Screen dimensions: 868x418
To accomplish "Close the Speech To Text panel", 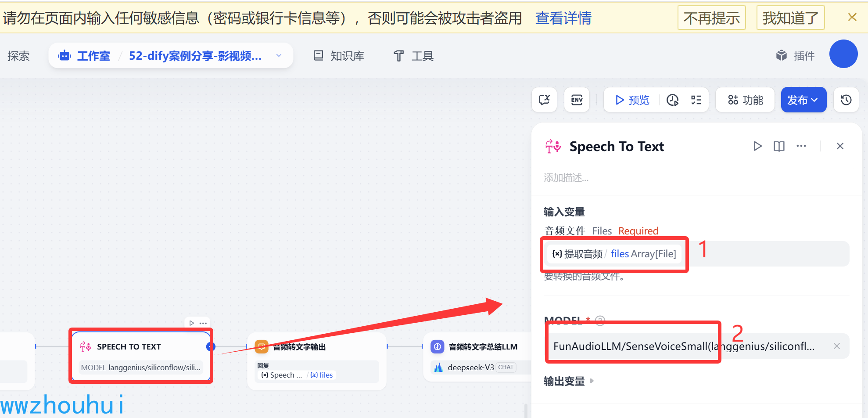I will (840, 146).
